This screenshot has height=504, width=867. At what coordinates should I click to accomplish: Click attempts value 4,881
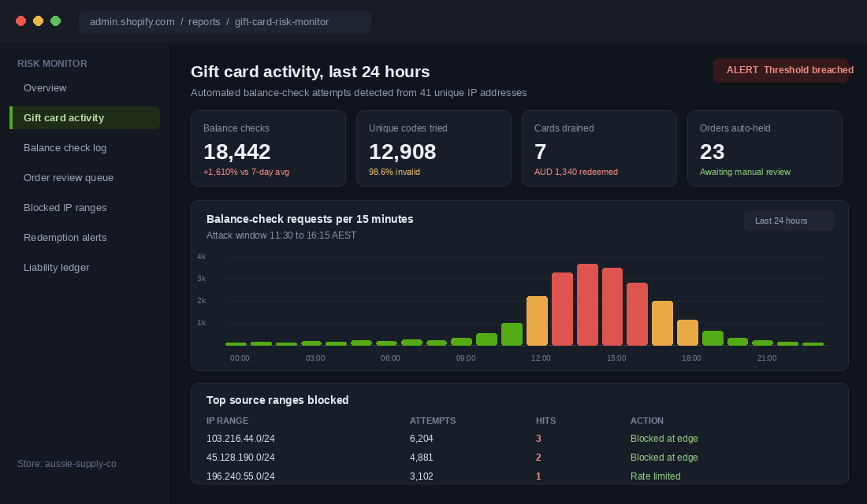(x=422, y=457)
